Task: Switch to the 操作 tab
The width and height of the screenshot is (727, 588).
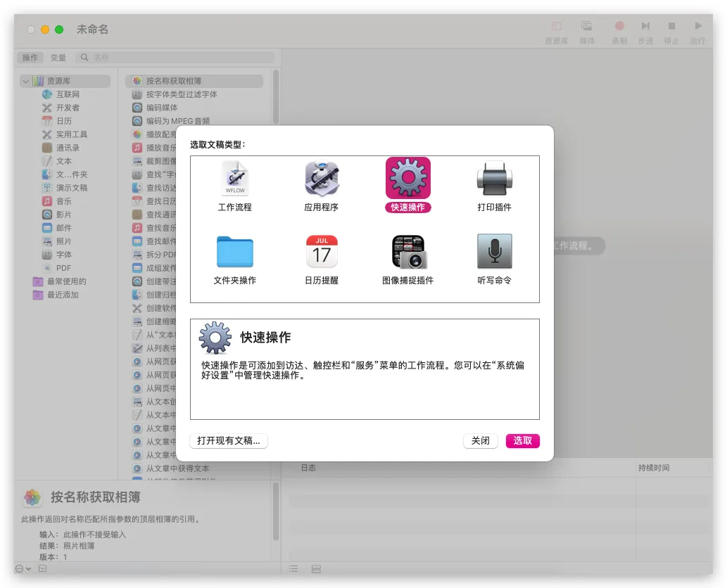Action: point(30,58)
